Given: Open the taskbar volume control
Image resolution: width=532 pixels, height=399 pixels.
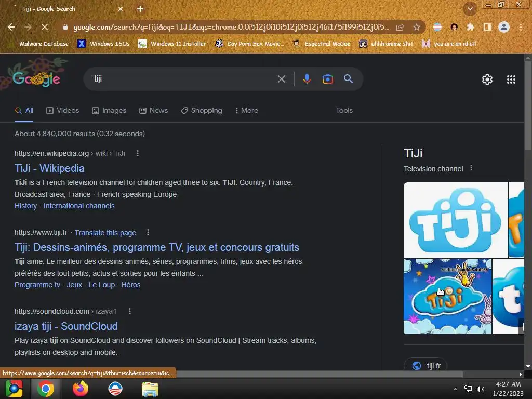Looking at the screenshot, I should (x=480, y=389).
